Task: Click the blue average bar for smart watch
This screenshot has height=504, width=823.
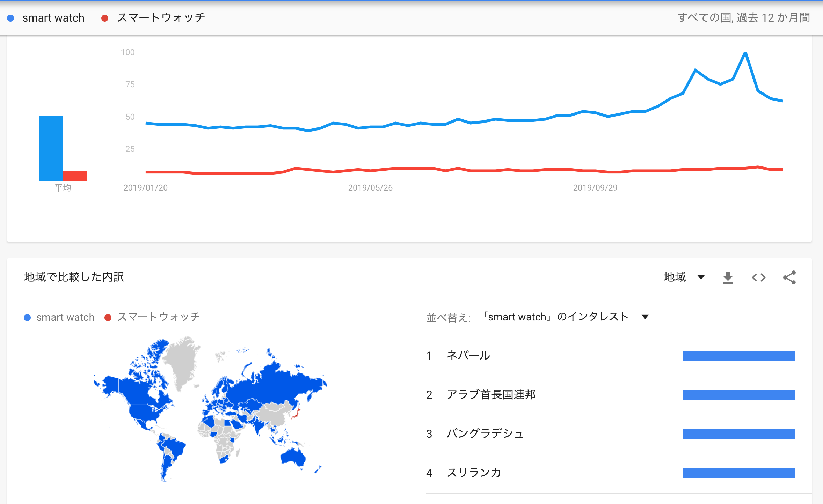Action: tap(51, 148)
